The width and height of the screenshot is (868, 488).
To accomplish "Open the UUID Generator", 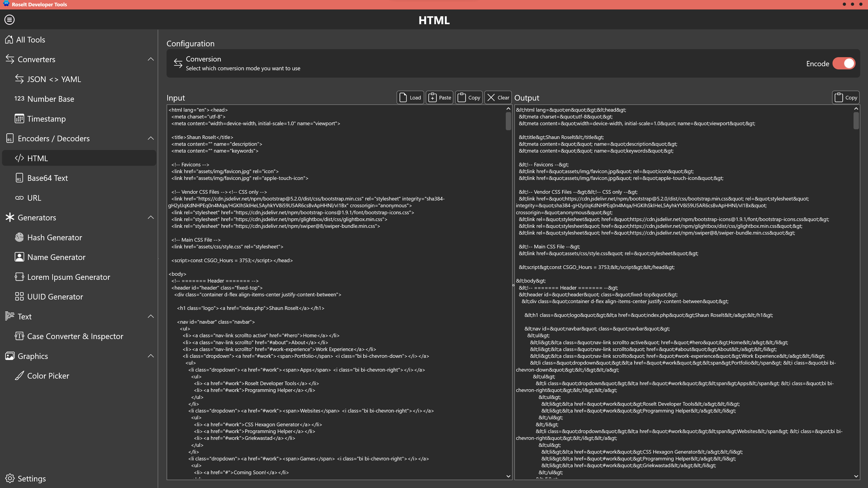I will [x=55, y=297].
